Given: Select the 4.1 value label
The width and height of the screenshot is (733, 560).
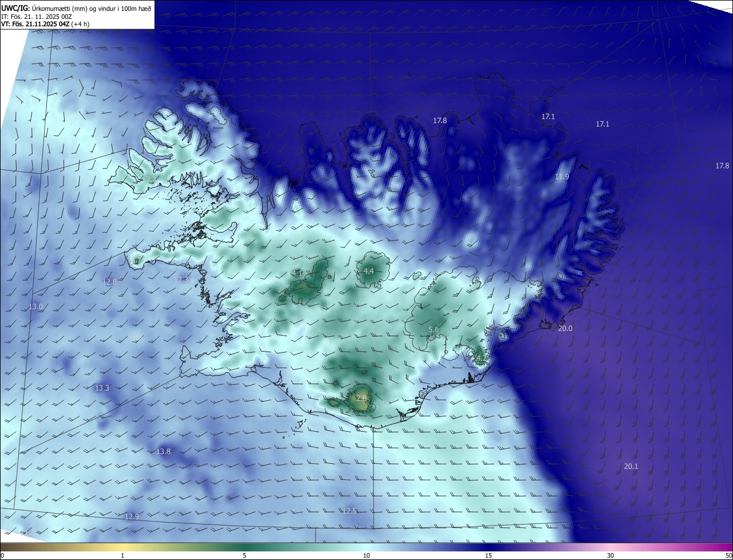Looking at the screenshot, I should 298,273.
